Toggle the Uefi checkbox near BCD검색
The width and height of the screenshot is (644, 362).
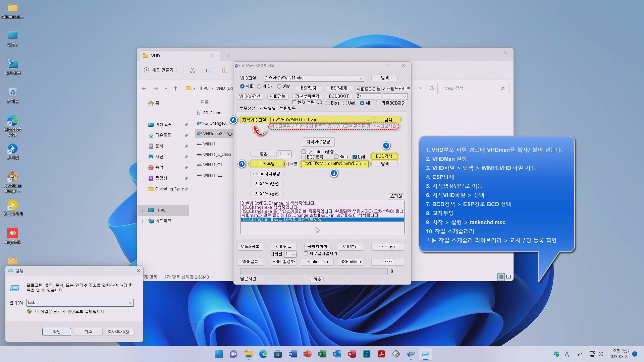coord(355,157)
